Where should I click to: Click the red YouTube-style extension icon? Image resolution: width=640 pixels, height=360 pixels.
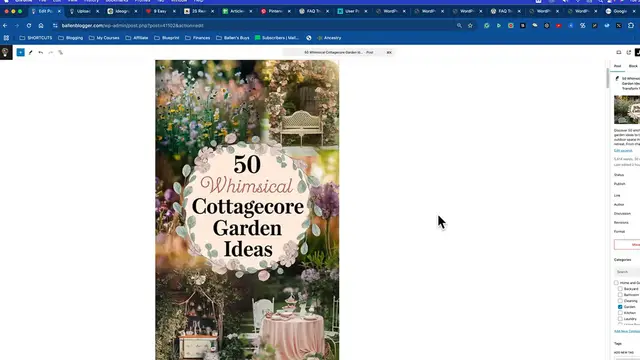point(559,25)
